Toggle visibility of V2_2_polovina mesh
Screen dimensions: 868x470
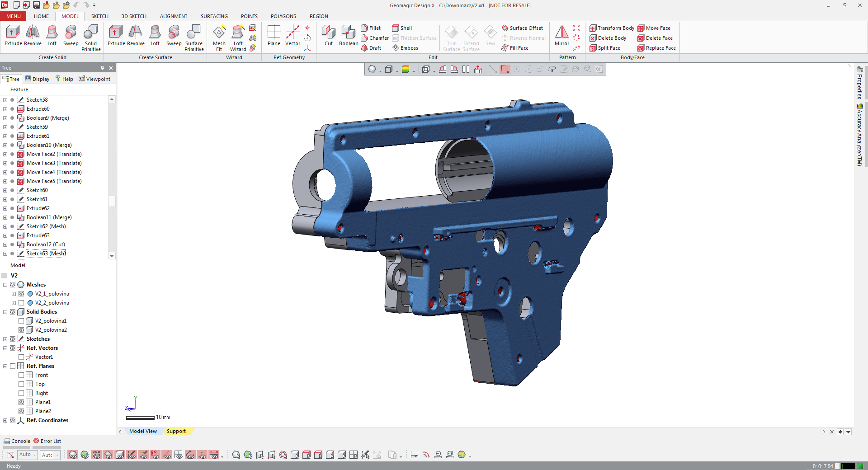tap(21, 303)
